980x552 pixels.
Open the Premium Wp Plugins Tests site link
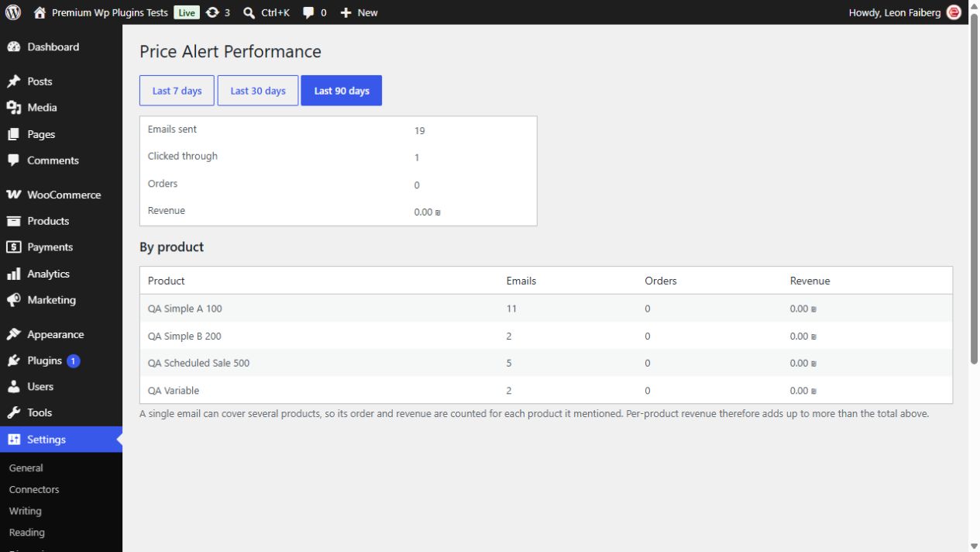coord(109,12)
